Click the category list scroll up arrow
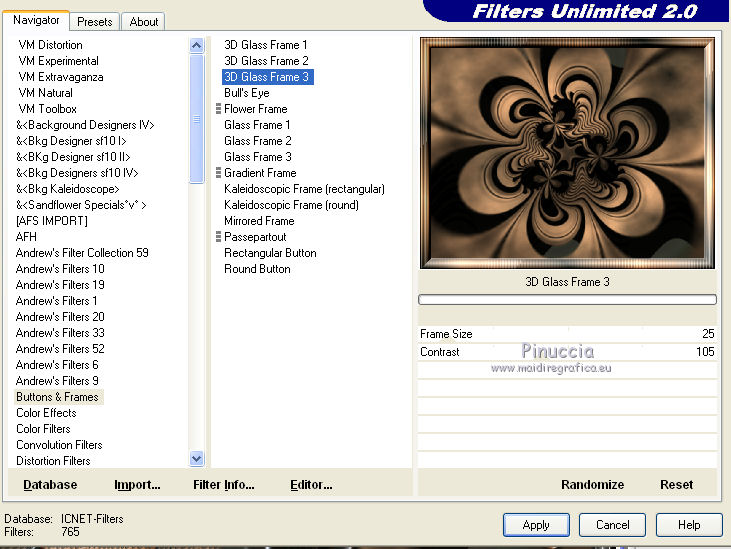This screenshot has height=549, width=731. coord(197,45)
